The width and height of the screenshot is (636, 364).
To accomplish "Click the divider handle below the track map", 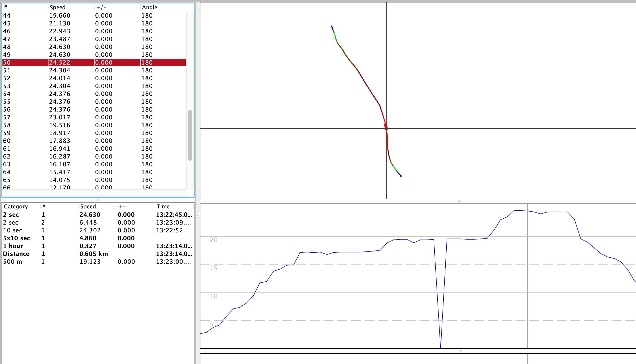I will click(459, 201).
